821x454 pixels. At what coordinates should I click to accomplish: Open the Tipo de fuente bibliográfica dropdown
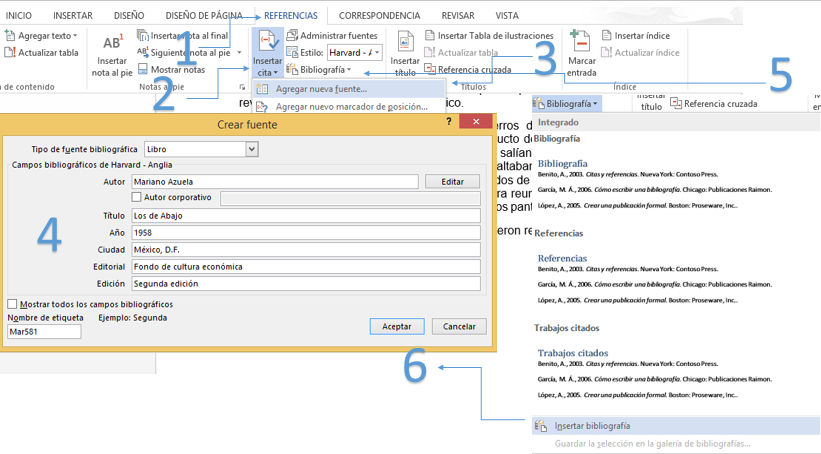252,149
